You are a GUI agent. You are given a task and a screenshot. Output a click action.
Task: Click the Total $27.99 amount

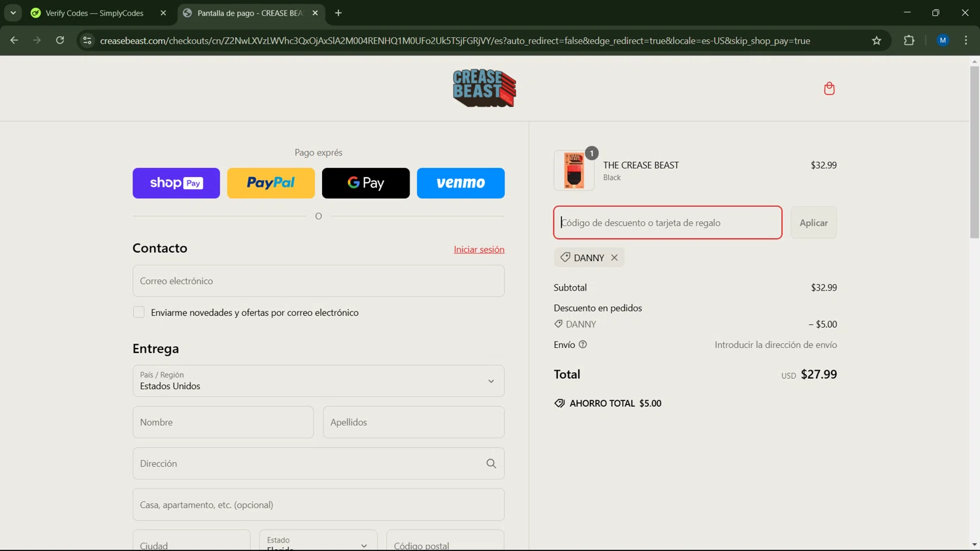point(819,374)
